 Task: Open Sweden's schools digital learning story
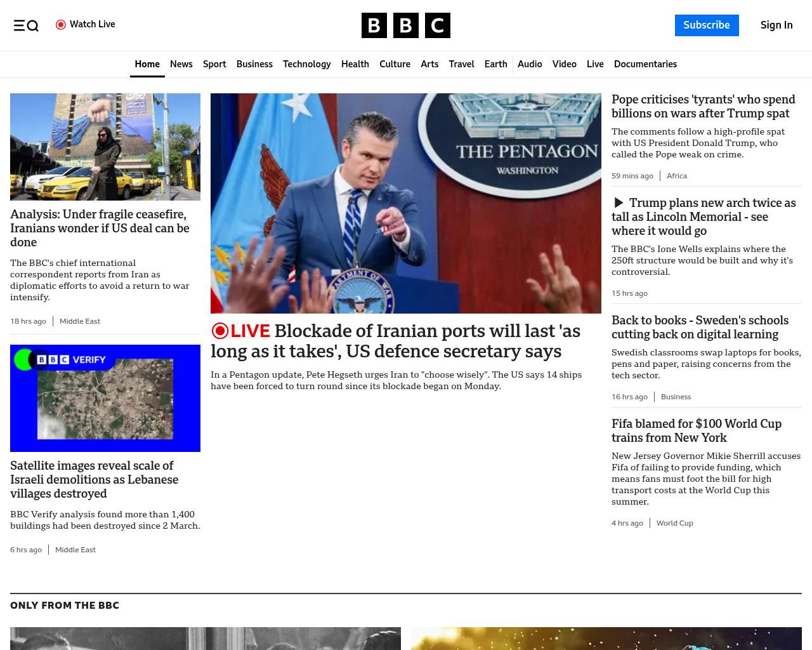[700, 328]
